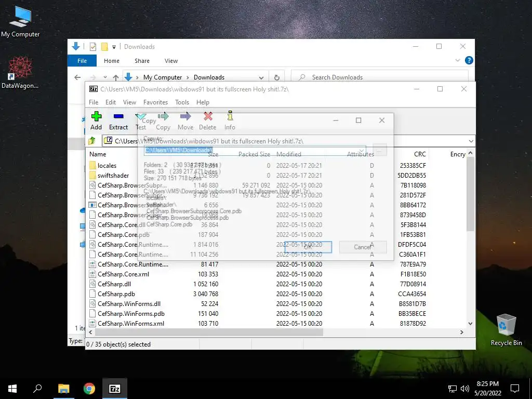This screenshot has width=532, height=399.
Task: Refresh the Downloads folder in Explorer
Action: (277, 77)
